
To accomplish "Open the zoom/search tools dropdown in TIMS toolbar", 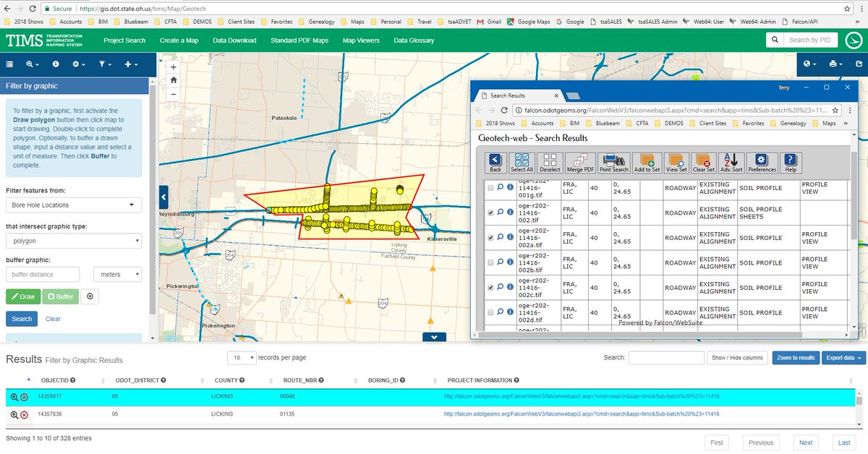I will pyautogui.click(x=33, y=64).
